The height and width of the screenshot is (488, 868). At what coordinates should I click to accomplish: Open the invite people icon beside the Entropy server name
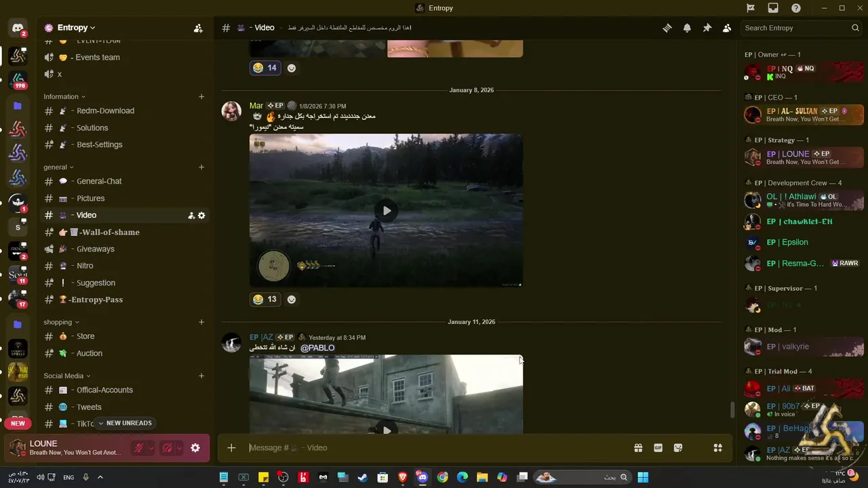(198, 28)
